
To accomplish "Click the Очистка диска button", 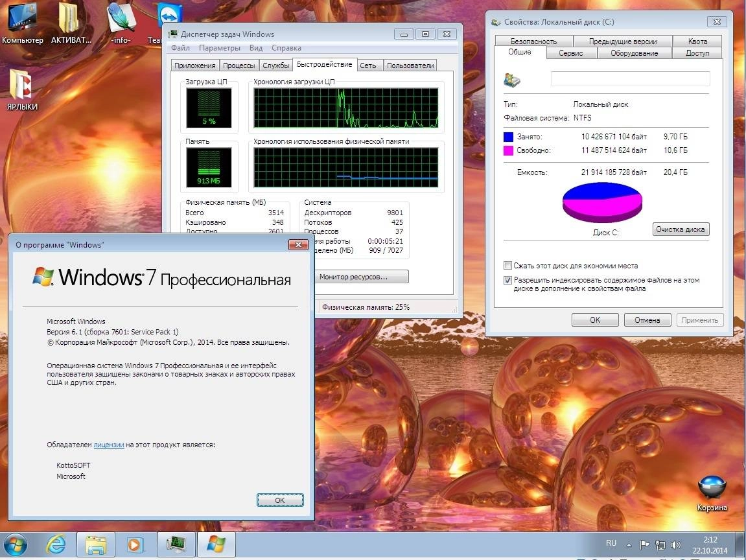I will pos(681,229).
